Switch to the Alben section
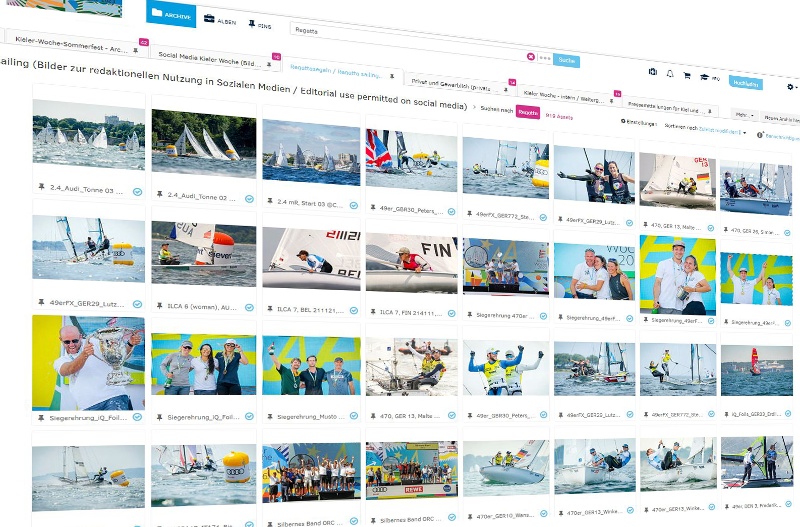 [220, 20]
